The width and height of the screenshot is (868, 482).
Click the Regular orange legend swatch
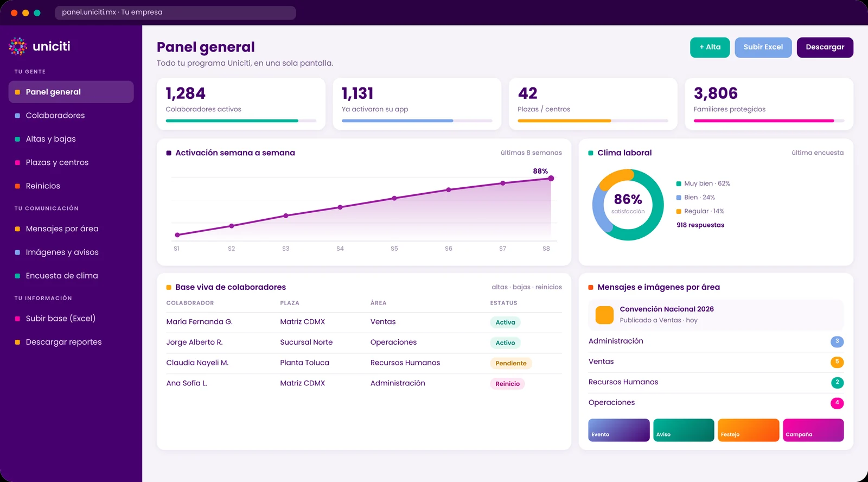pyautogui.click(x=679, y=212)
